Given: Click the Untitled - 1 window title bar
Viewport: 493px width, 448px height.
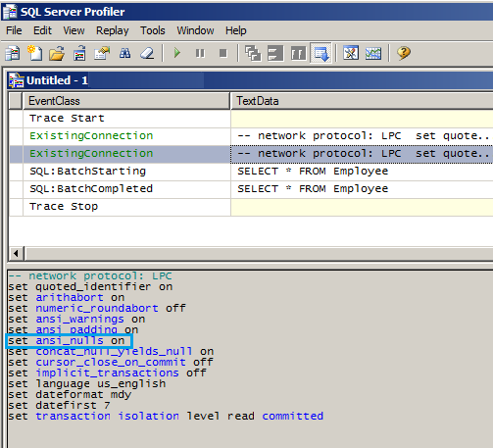Looking at the screenshot, I should click(x=250, y=80).
